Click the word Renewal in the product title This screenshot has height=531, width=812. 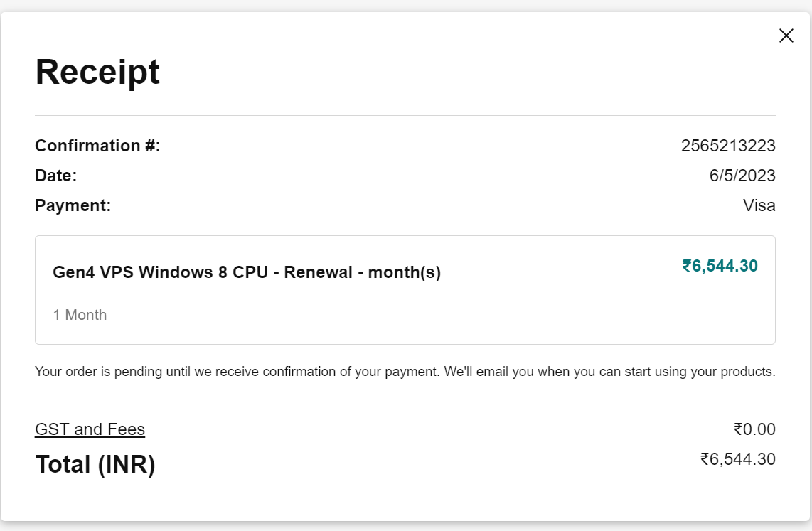tap(319, 272)
